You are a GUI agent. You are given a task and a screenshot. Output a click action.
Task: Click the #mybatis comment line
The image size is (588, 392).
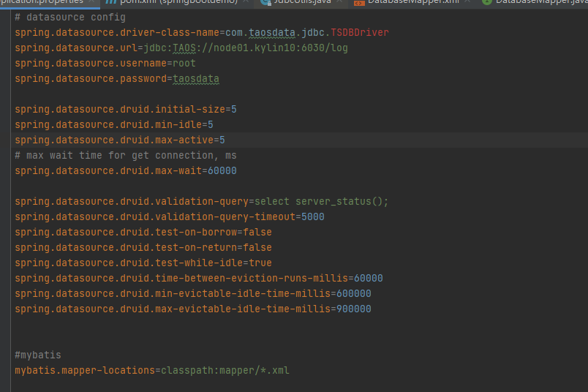(x=38, y=355)
